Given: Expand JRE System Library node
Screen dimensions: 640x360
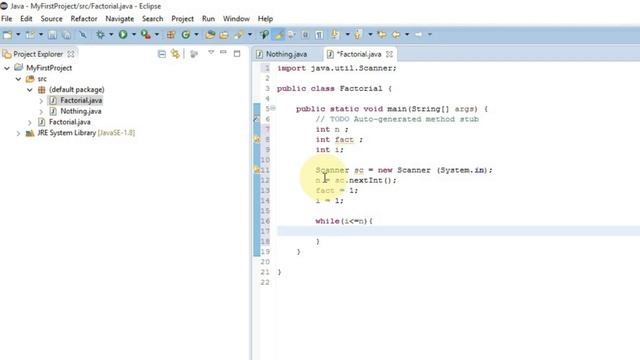Looking at the screenshot, I should 18,133.
